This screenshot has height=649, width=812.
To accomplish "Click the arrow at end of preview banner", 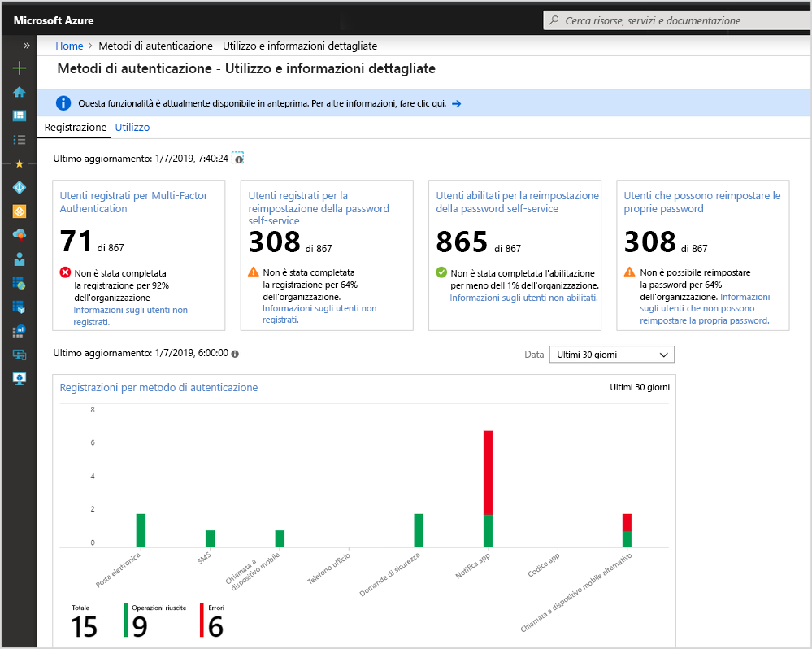I will [x=456, y=103].
